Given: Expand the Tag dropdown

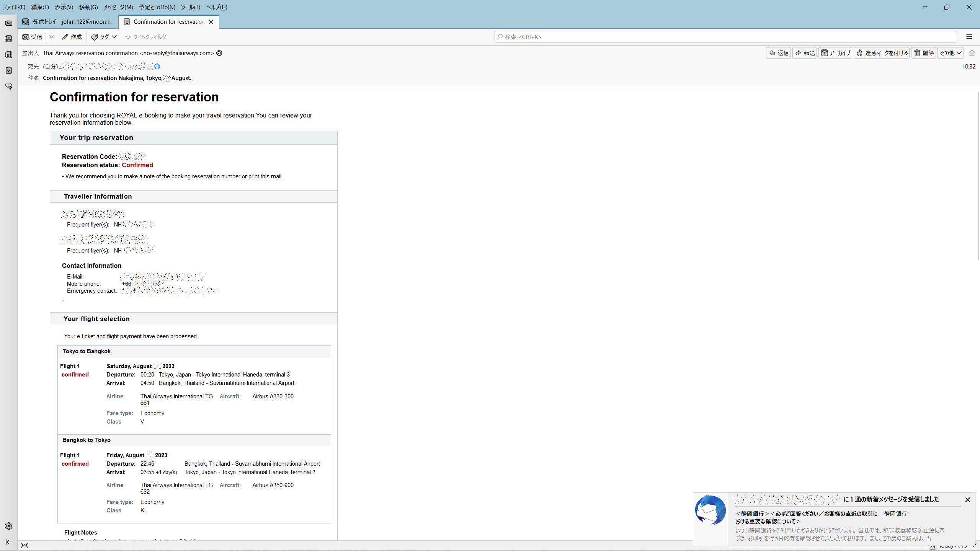Looking at the screenshot, I should click(104, 37).
